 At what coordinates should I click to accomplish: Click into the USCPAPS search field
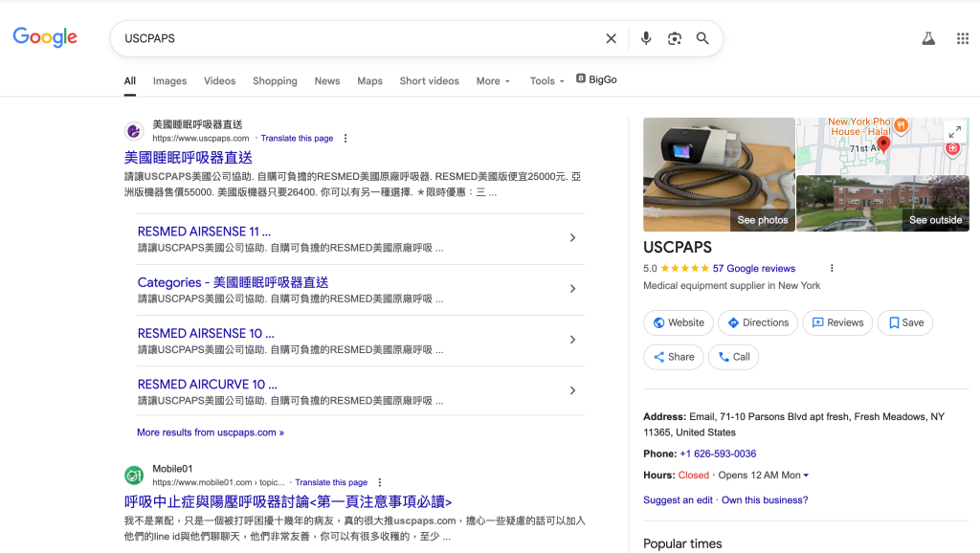[x=354, y=38]
